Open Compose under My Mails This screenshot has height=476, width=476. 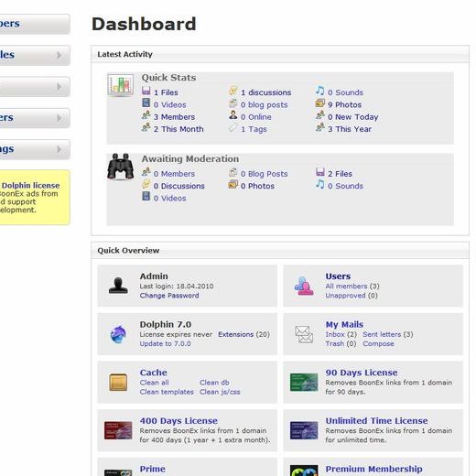378,343
